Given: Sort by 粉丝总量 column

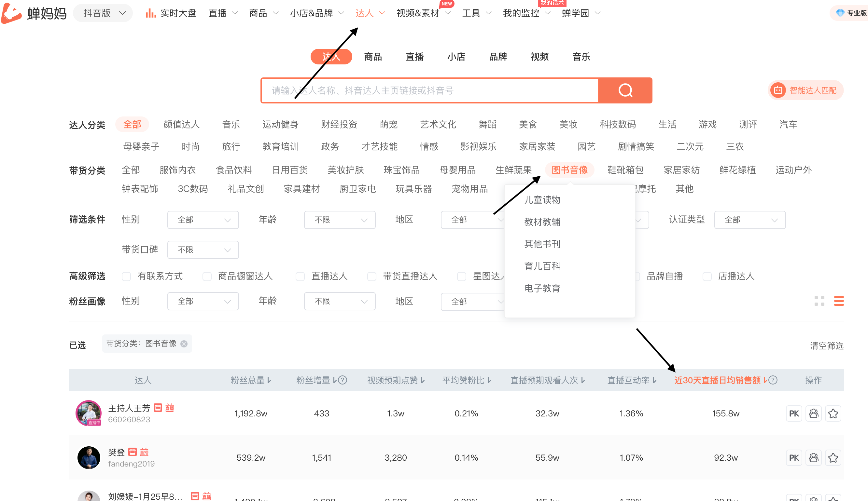Looking at the screenshot, I should click(x=251, y=380).
